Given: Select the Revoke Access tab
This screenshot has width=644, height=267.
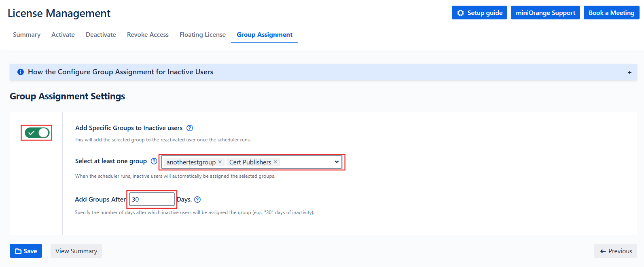Looking at the screenshot, I should (148, 35).
